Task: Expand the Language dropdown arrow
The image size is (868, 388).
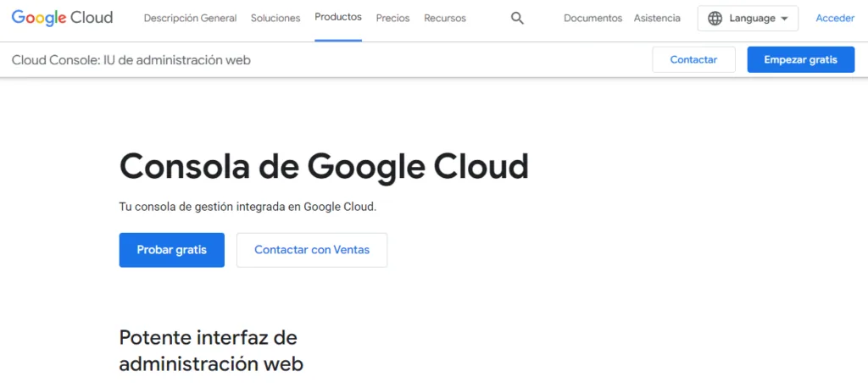Action: (x=784, y=19)
